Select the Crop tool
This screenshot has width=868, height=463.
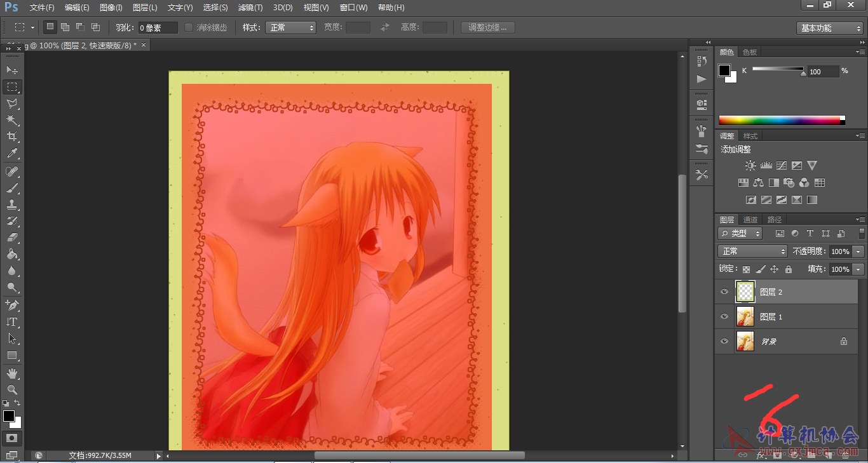12,137
